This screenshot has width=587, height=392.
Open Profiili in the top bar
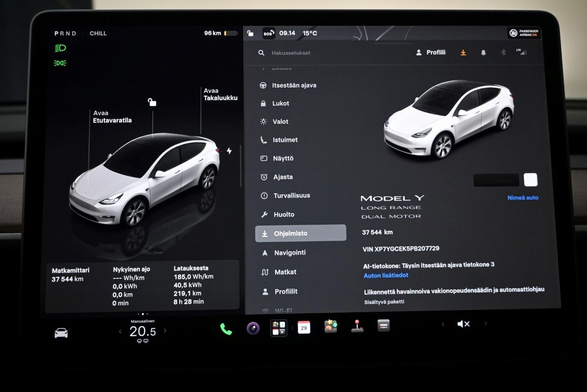[431, 52]
